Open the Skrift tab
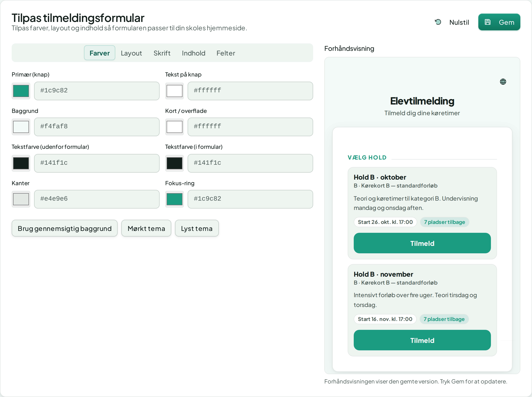 (162, 53)
